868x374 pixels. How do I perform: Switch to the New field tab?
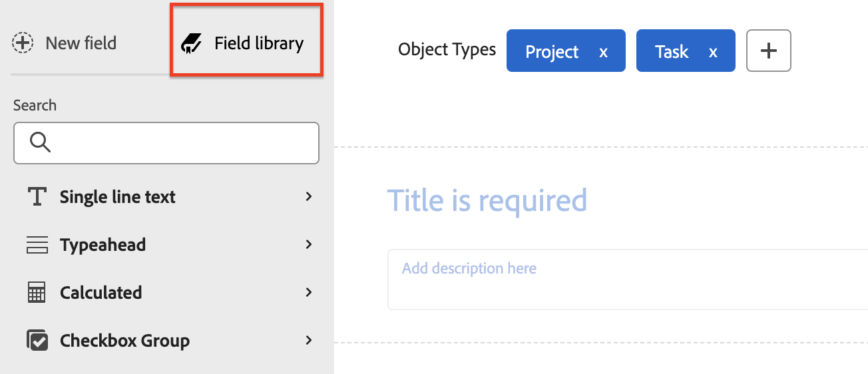point(81,43)
